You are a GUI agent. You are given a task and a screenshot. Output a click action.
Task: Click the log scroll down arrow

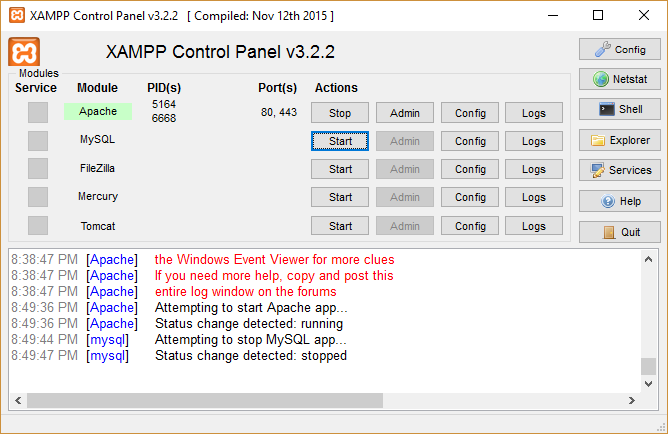point(648,384)
